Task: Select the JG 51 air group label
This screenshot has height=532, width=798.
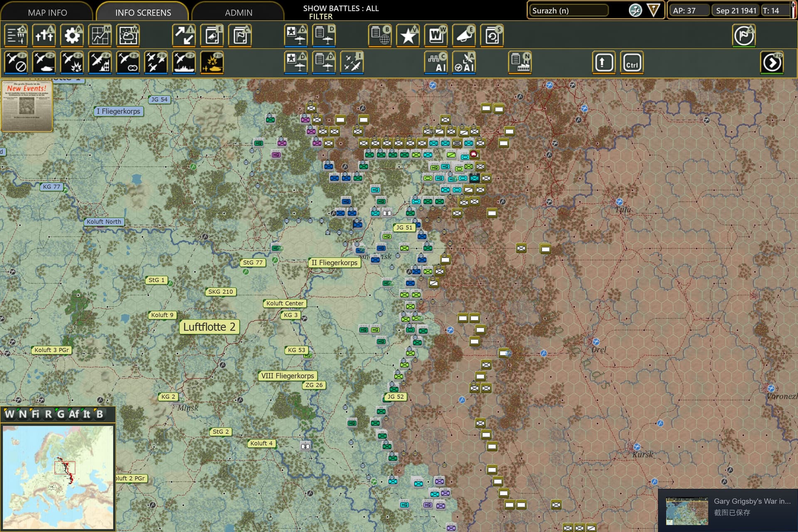Action: [404, 227]
